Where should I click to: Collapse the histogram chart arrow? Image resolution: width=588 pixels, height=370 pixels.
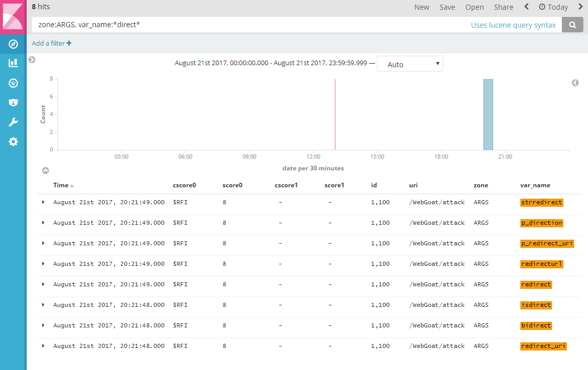(x=46, y=170)
